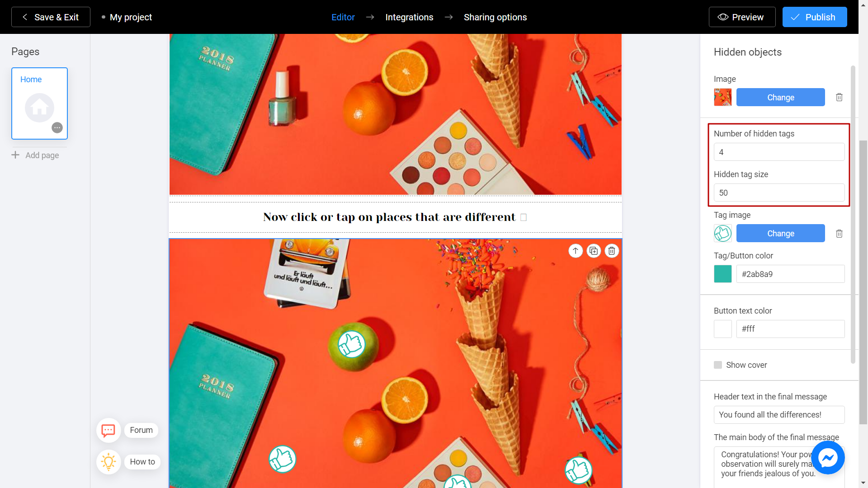Click the How to lightbulb icon

108,461
